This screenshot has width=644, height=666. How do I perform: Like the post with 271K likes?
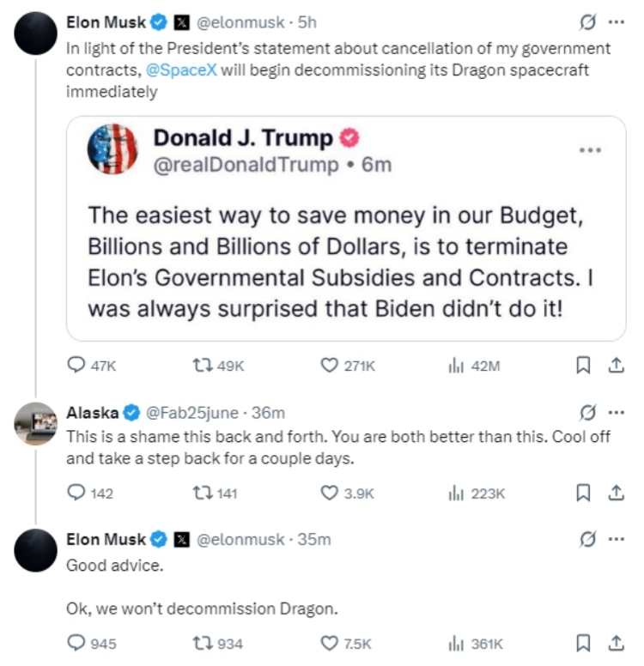(329, 366)
